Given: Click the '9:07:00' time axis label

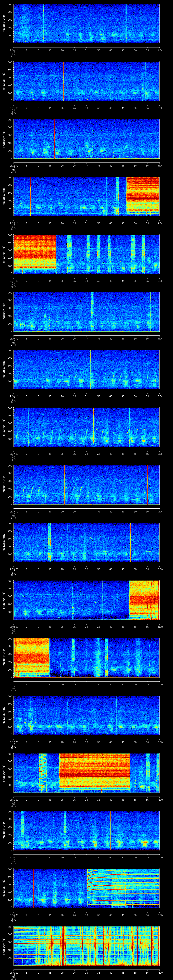Looking at the screenshot, I should coord(14,454).
